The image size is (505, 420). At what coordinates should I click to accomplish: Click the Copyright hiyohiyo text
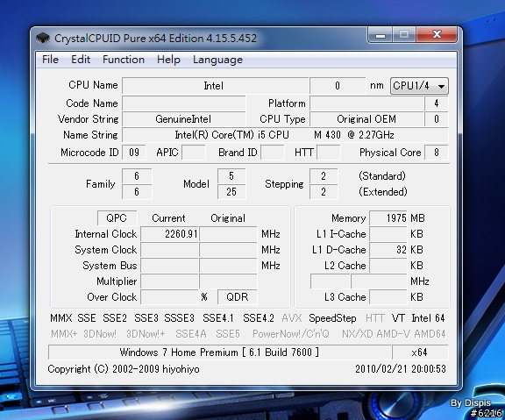point(124,369)
